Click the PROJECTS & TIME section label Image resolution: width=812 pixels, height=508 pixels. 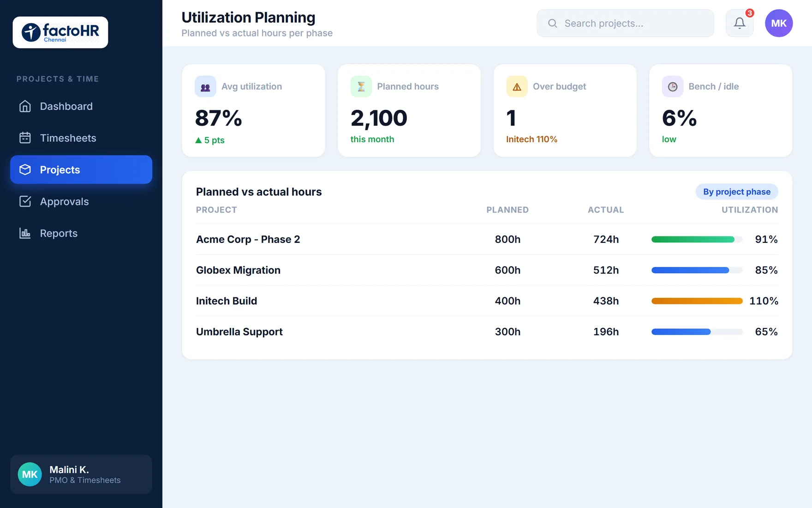coord(58,79)
